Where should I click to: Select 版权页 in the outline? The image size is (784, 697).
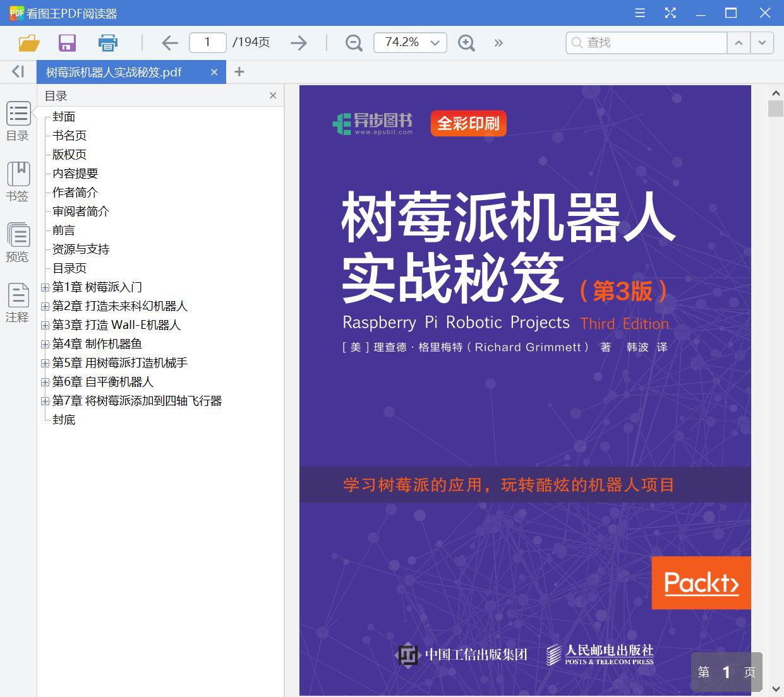coord(69,155)
